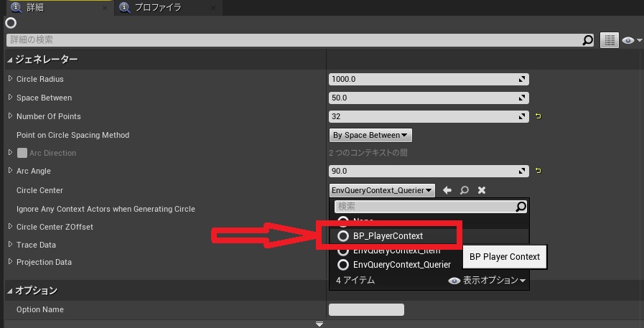Close the 詳細 tab
644x328 pixels.
[x=105, y=8]
